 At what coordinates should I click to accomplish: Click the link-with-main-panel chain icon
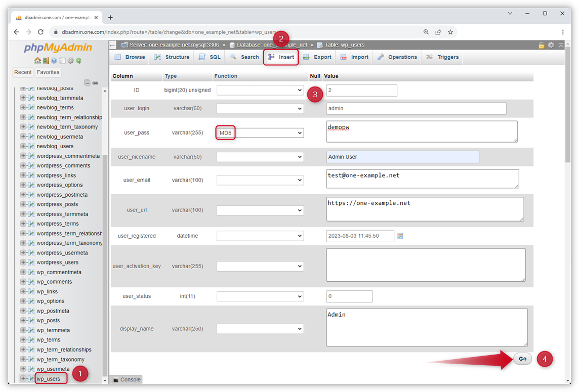95,83
